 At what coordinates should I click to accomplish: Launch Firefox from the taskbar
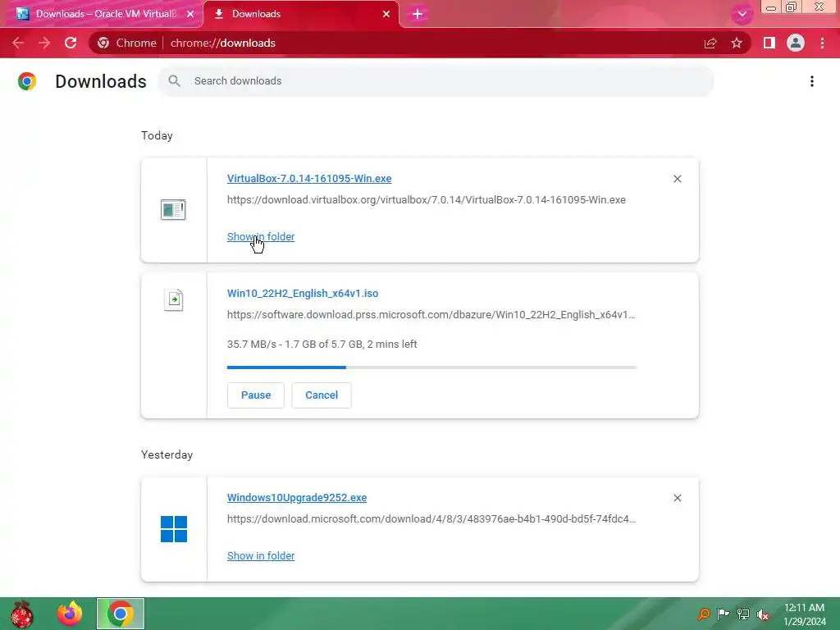(x=70, y=614)
